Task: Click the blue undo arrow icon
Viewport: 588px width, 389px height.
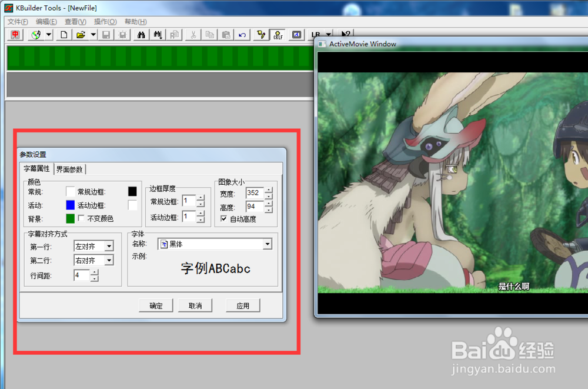Action: click(242, 35)
